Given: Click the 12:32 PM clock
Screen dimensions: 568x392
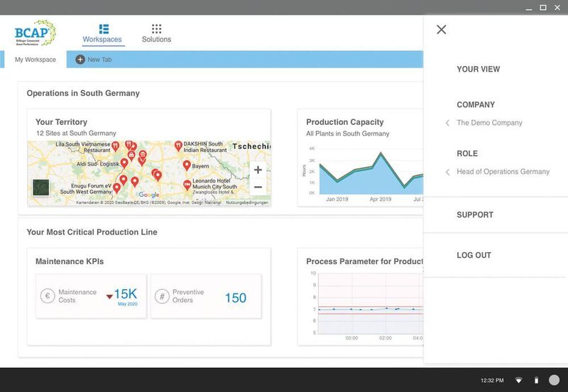Looking at the screenshot, I should (492, 381).
